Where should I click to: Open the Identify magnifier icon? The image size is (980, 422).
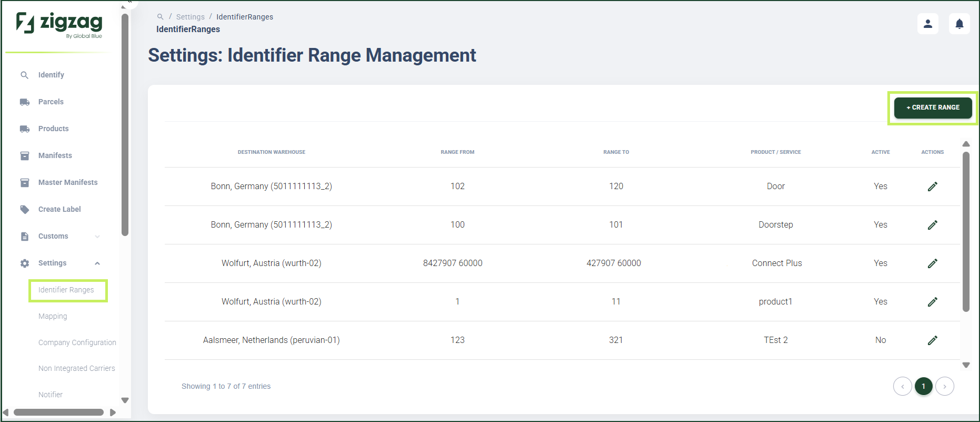[x=24, y=75]
